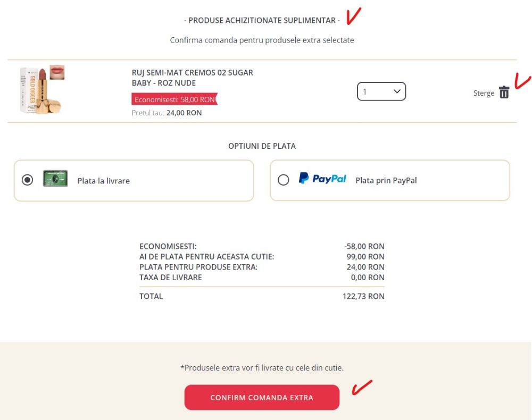Viewport: 532px width, 420px height.
Task: Click the trash bin delete icon
Action: coord(504,93)
